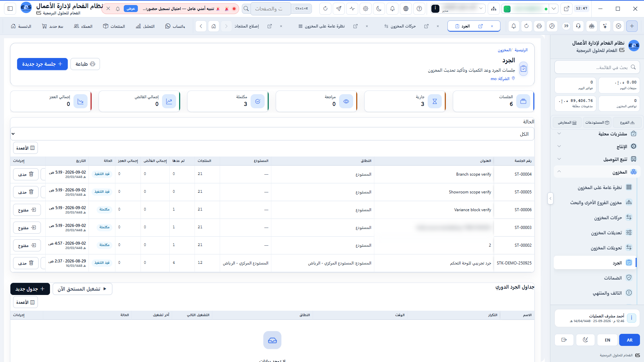Click the 39 counter badge in the tab toolbar
Screen dimensions: 644x362
click(566, 26)
